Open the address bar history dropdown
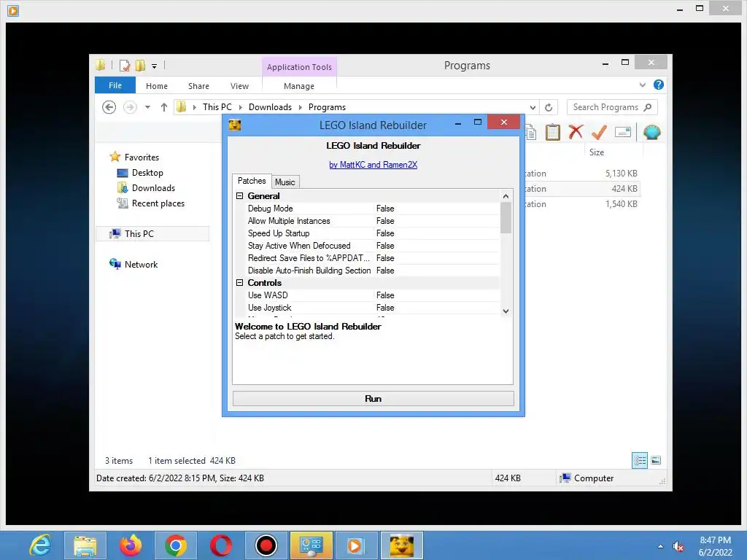Screen dimensions: 747x560 point(533,107)
